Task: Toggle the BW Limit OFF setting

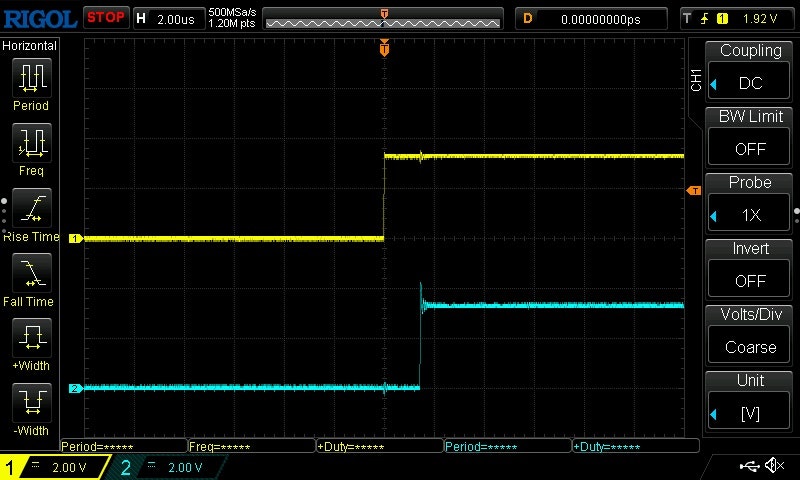Action: coord(749,148)
